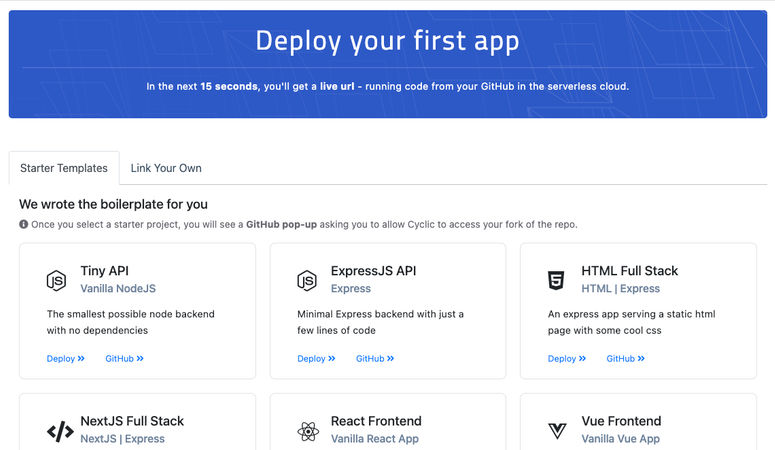Select the HTML Full Stack card title
Screen dimensions: 775x450
[x=630, y=271]
